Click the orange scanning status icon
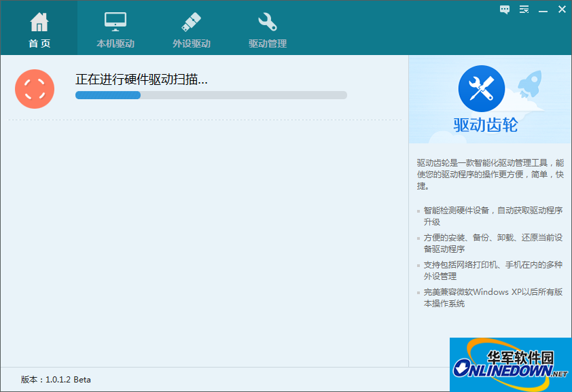The width and height of the screenshot is (572, 392). 35,89
